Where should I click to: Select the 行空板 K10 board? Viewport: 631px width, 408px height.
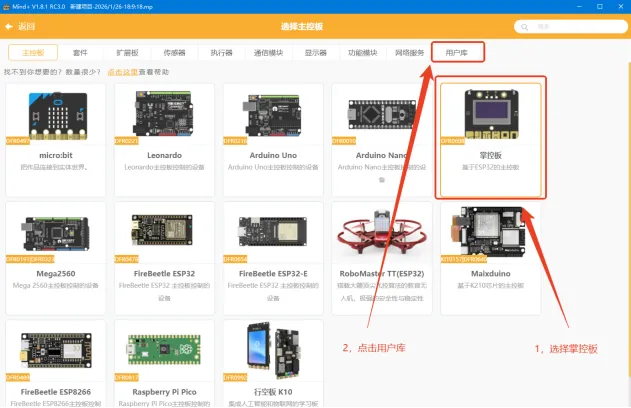(273, 364)
